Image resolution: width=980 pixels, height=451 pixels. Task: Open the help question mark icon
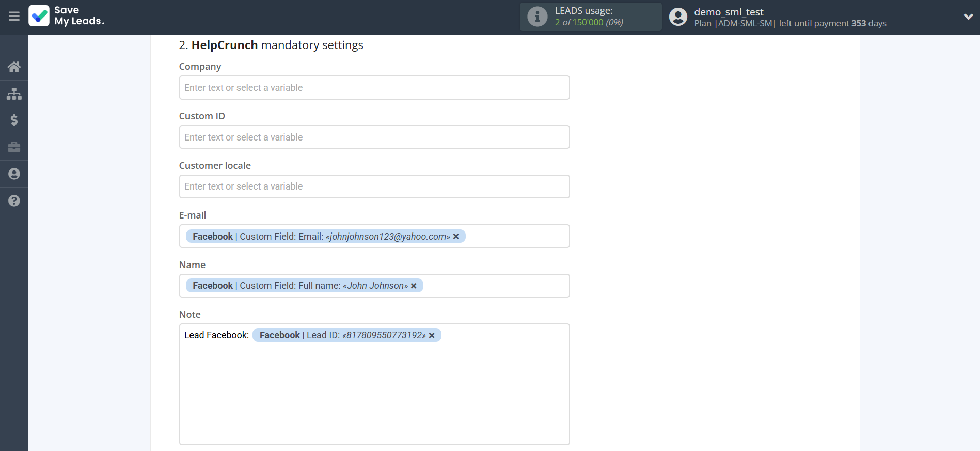[14, 201]
